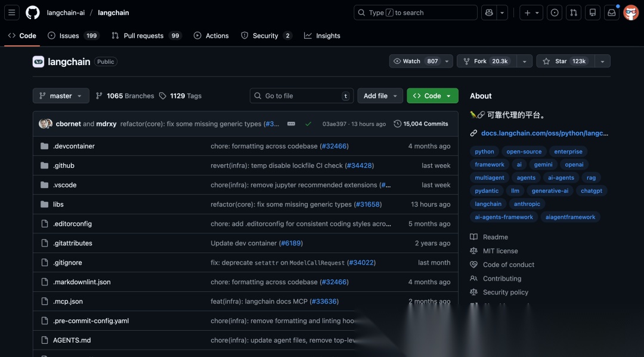Screen dimensions: 644x357
Task: Open the .github folder
Action: (64, 165)
